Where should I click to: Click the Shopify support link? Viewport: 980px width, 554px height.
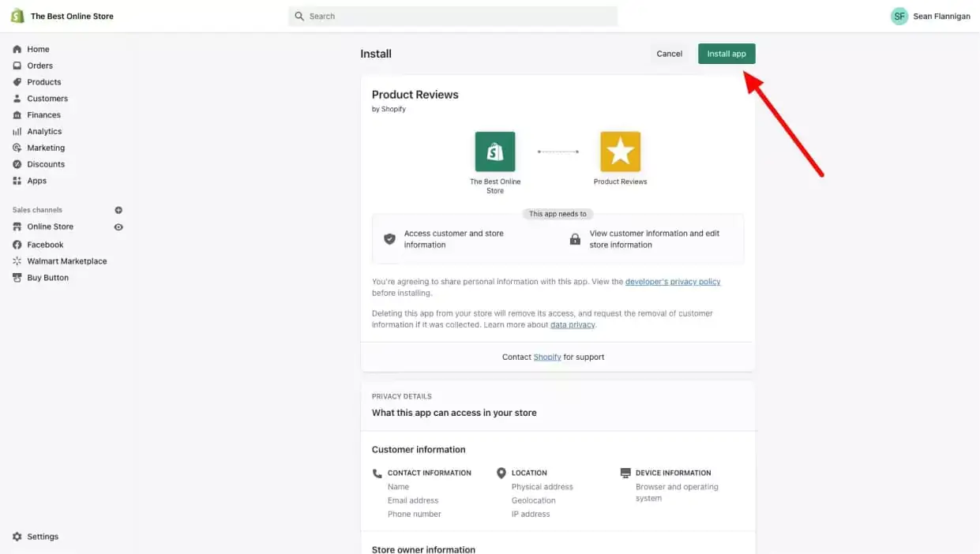[547, 357]
